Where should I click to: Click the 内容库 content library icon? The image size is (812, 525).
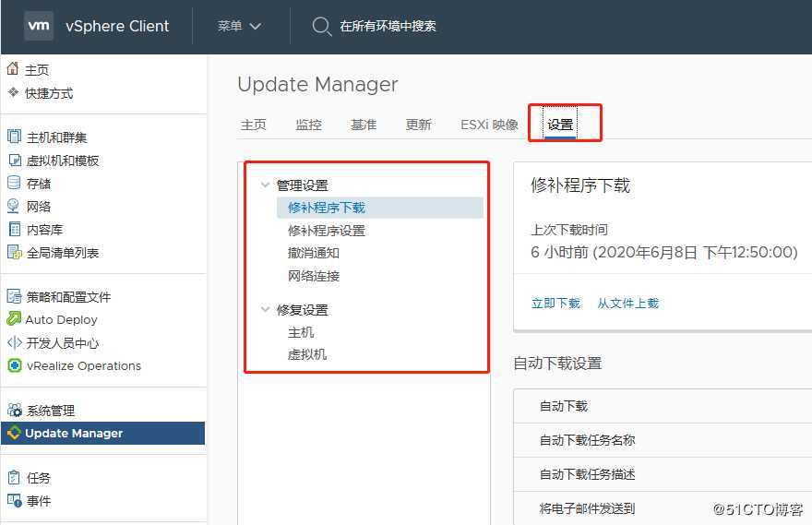[15, 229]
